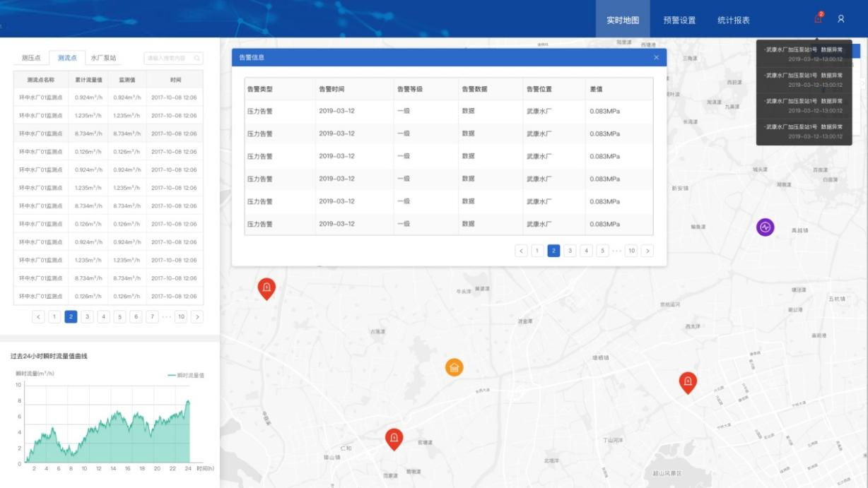
Task: Click the monitoring point search input field
Action: point(168,58)
